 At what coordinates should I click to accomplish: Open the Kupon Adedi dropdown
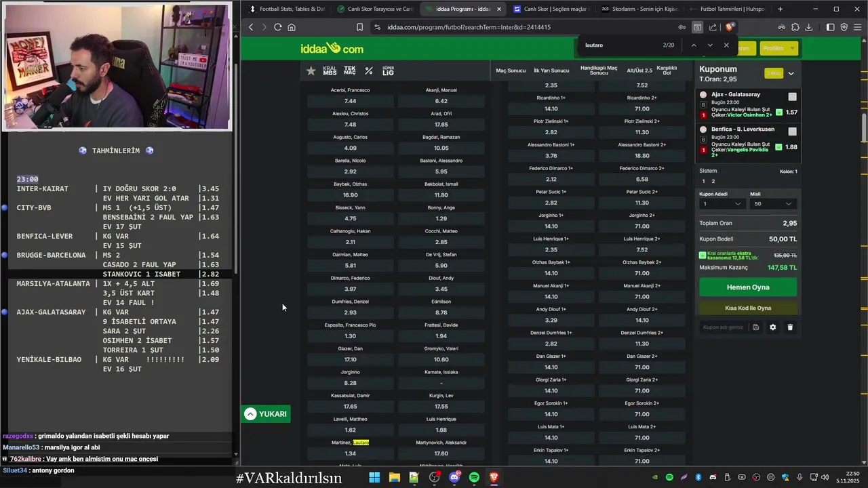(x=722, y=204)
